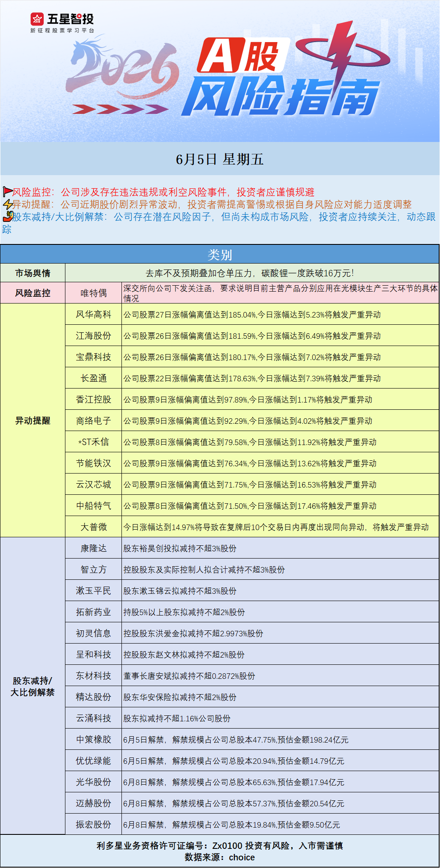Click the 云汉芯城 stock name

pyautogui.click(x=93, y=484)
